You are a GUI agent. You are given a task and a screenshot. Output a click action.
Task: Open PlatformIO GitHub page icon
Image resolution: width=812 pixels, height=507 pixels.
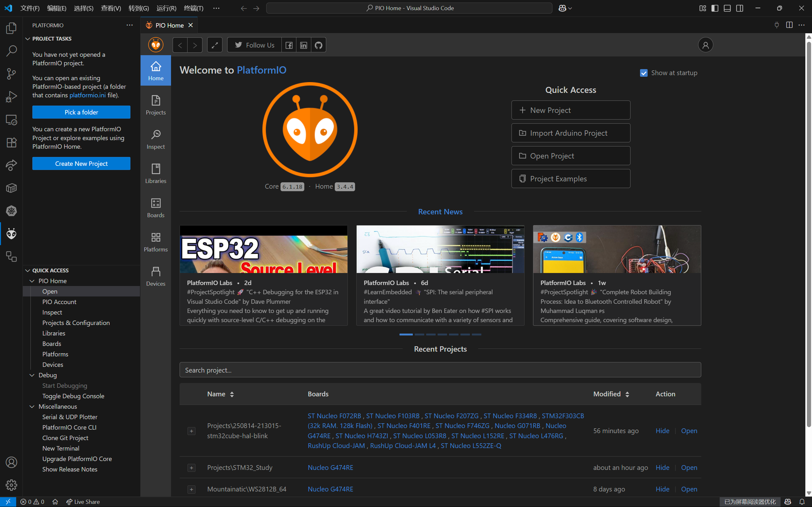click(x=319, y=45)
